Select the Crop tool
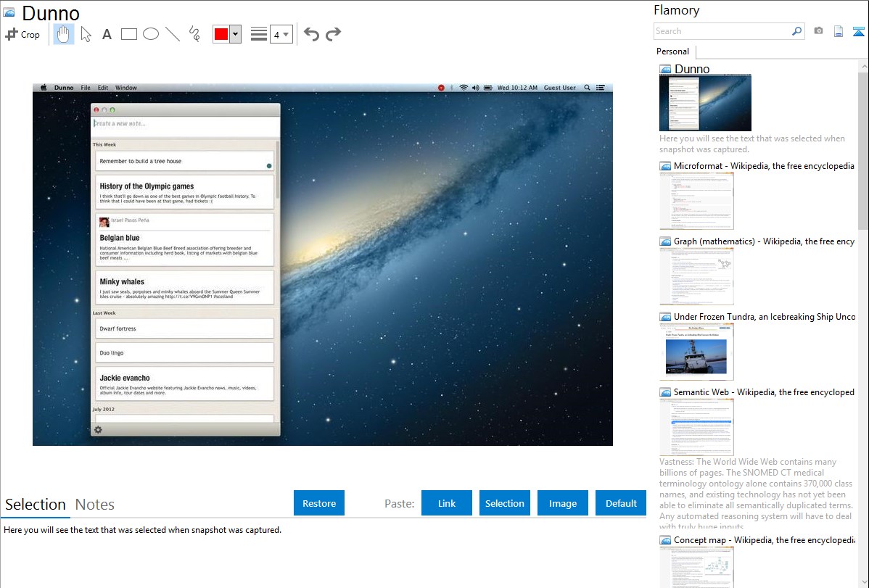The height and width of the screenshot is (588, 869). [22, 34]
